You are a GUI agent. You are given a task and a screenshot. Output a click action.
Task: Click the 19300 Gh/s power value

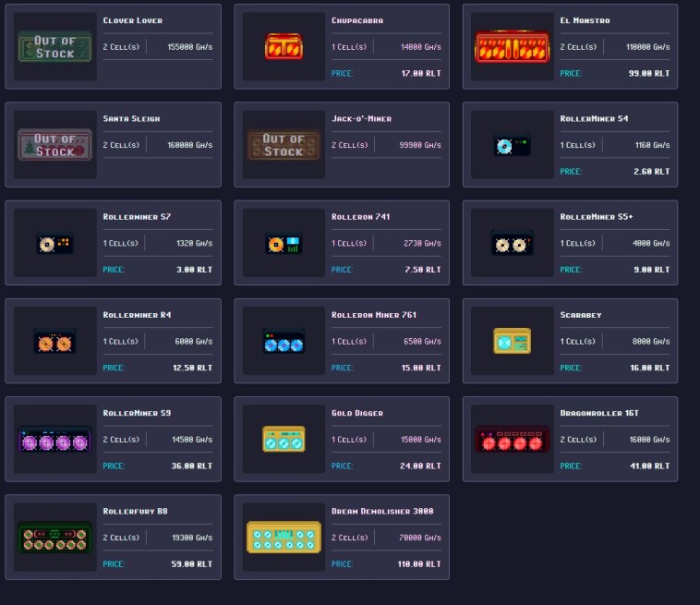coord(192,538)
